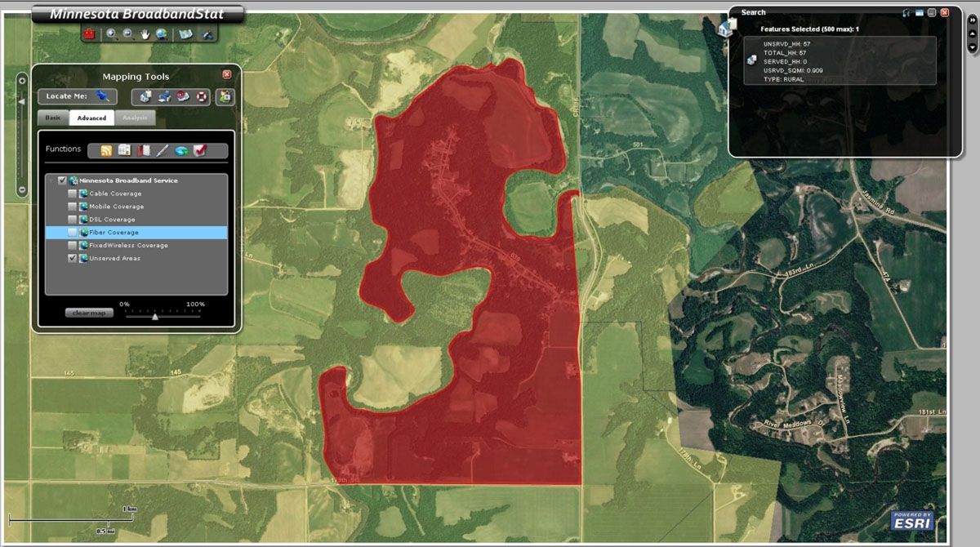Select the Advanced tab
Image resolution: width=980 pixels, height=547 pixels.
coord(91,118)
